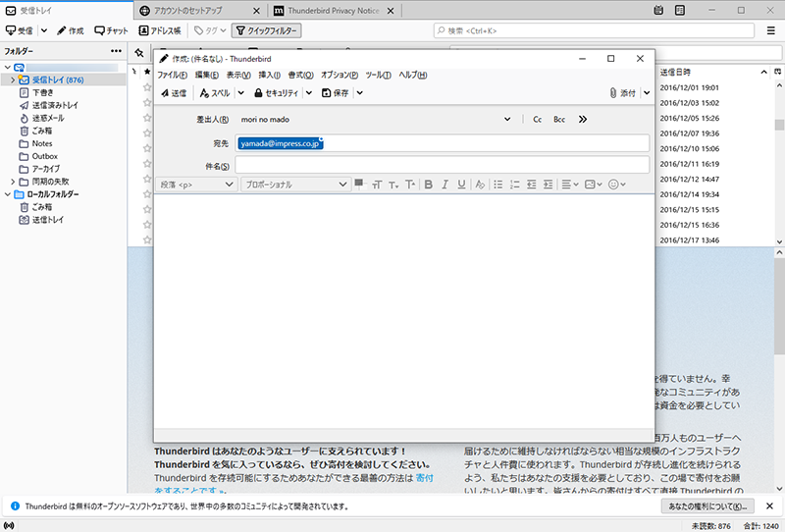Viewport: 785px width, 532px height.
Task: Click the larger font size icon
Action: click(x=410, y=185)
